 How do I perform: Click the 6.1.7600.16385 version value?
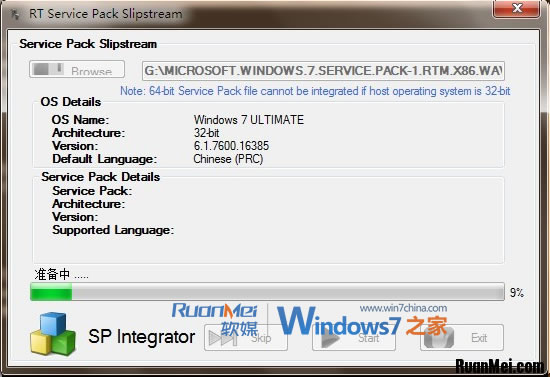(x=232, y=146)
